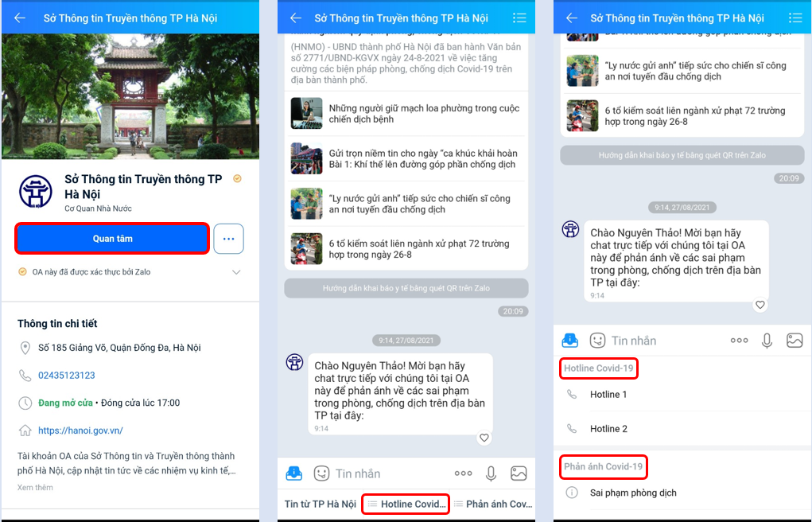Select the Hotline Covid quick-reply tab
This screenshot has width=812, height=522.
(406, 504)
